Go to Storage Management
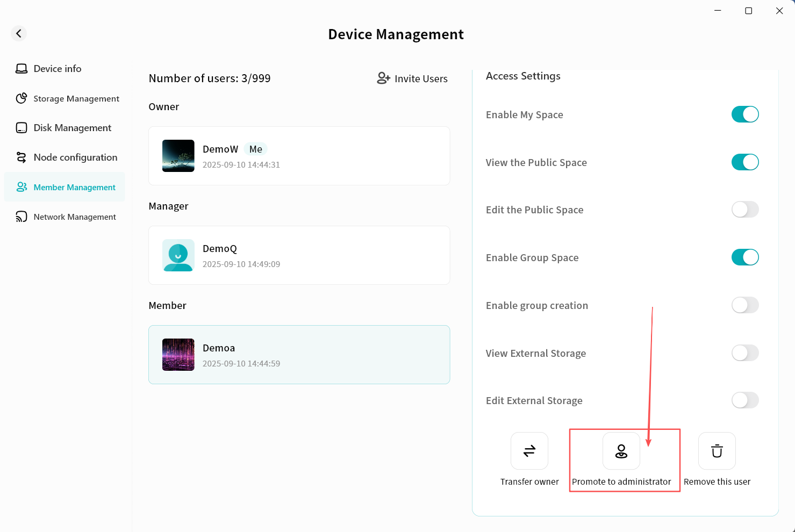 (76, 98)
